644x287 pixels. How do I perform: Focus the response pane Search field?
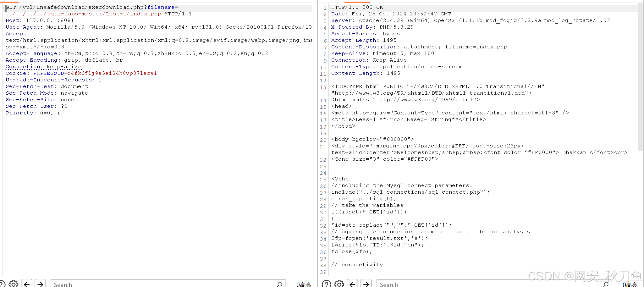(494, 284)
